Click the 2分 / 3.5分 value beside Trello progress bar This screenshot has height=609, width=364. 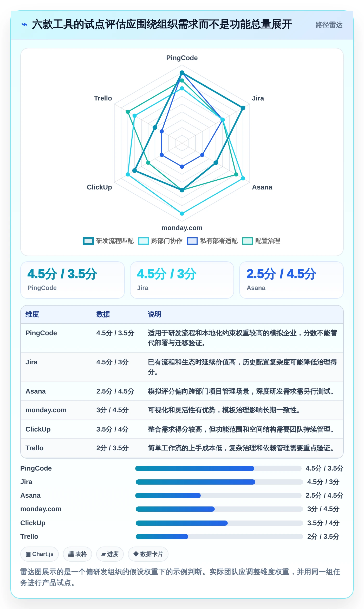pos(323,536)
